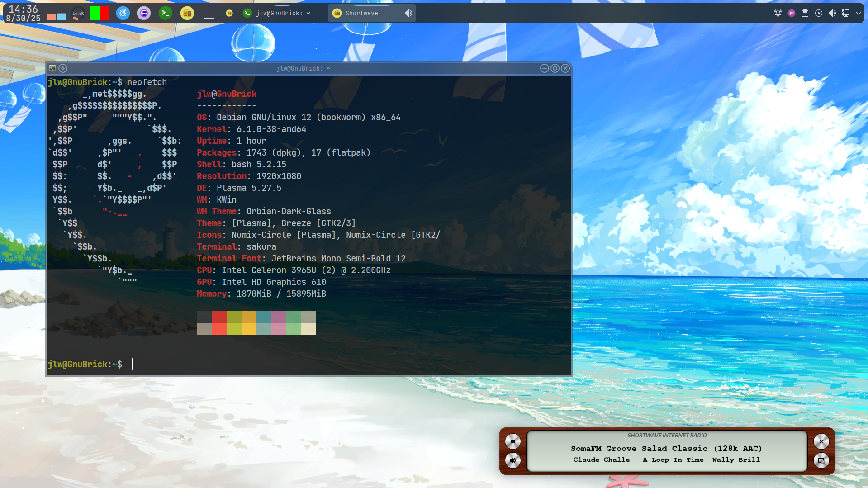Switch to the Shortwave taskbar entry
This screenshot has width=868, height=488.
(x=362, y=13)
